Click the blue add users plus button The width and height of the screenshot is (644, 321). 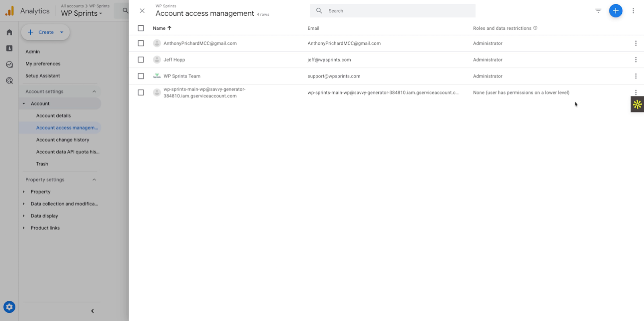pos(615,11)
